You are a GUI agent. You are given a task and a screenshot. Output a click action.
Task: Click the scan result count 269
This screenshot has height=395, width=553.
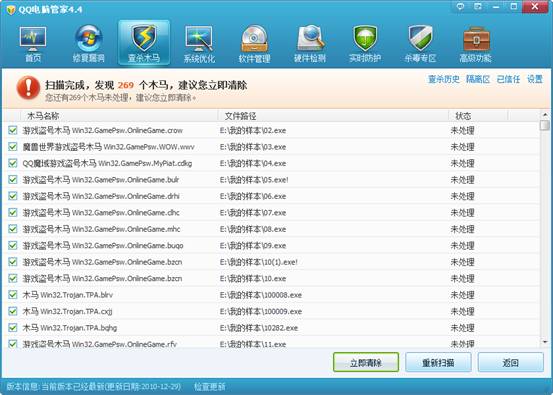126,85
